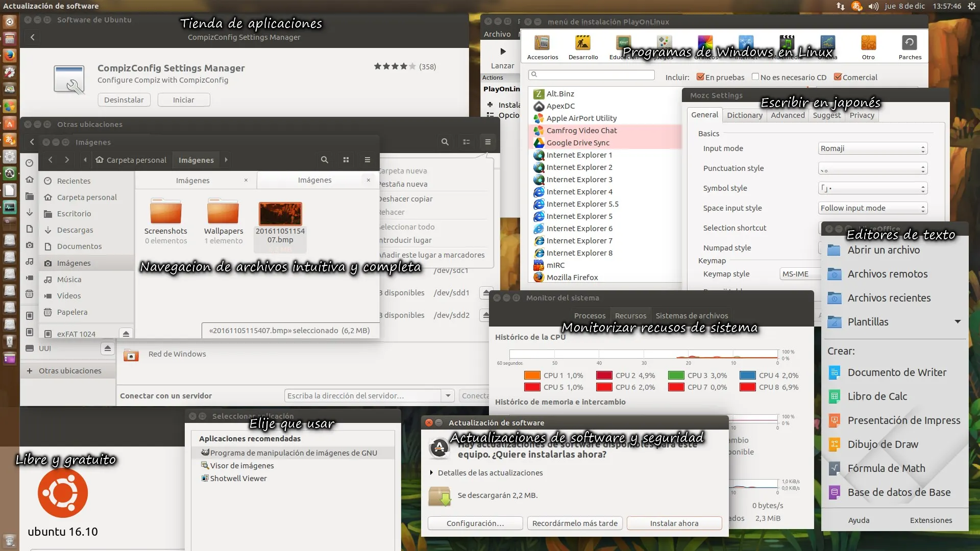
Task: Click the volume icon in the system tray
Action: tap(873, 6)
